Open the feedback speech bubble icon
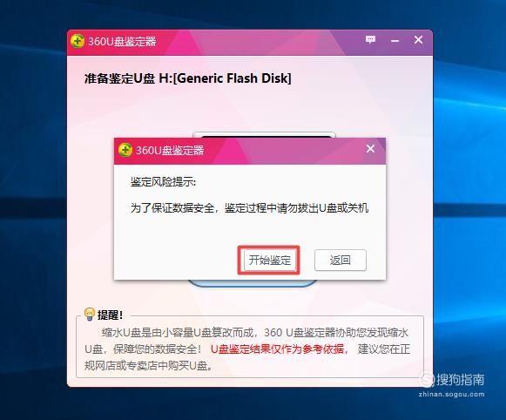 pos(370,40)
